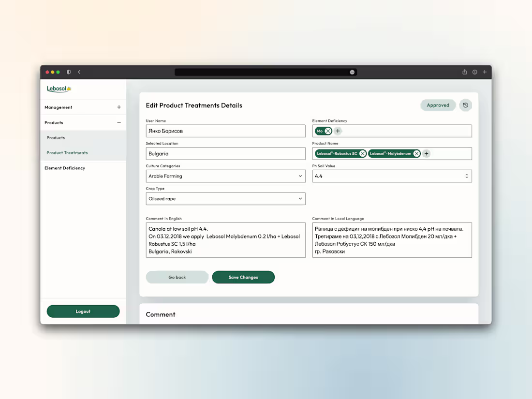Select Product Treatments in the sidebar
The image size is (532, 399).
click(x=67, y=153)
